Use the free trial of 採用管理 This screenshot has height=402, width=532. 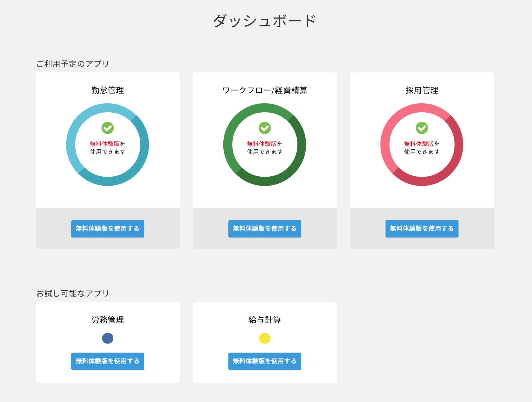[422, 229]
